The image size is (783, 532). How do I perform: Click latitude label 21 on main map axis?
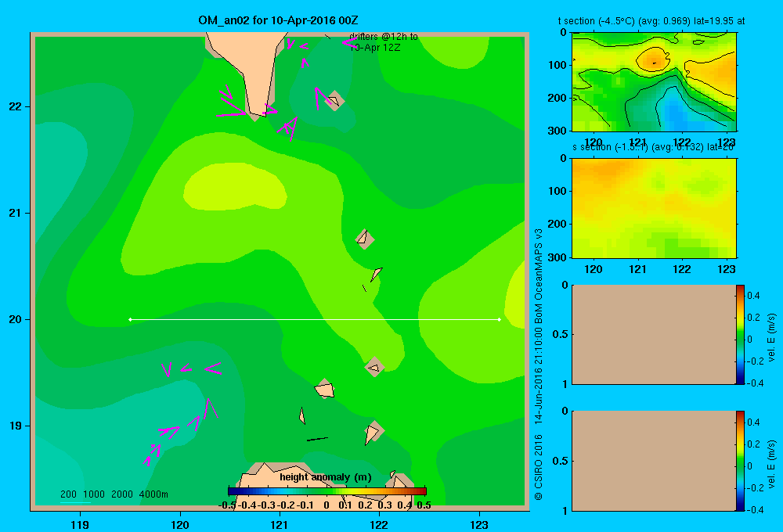point(15,213)
